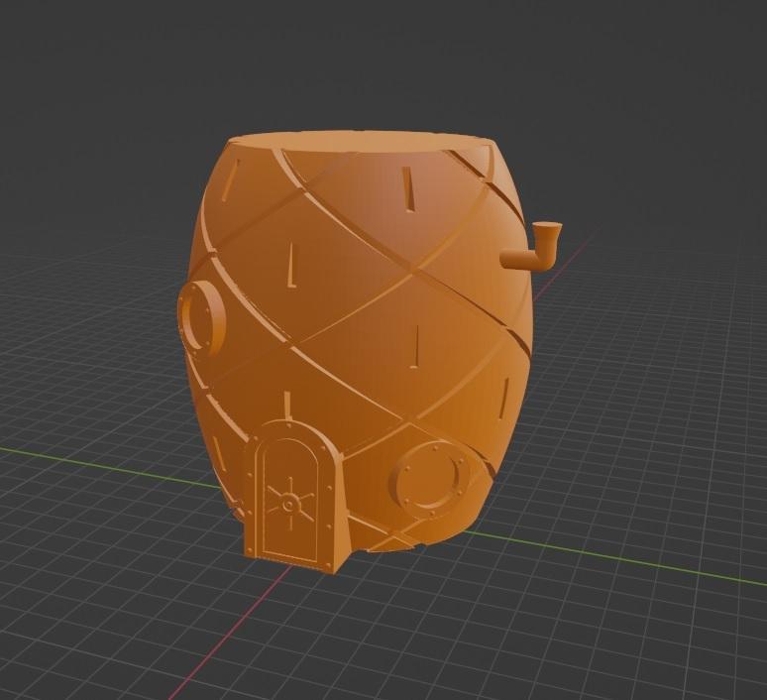Click the round porthole window beside the door

[429, 481]
